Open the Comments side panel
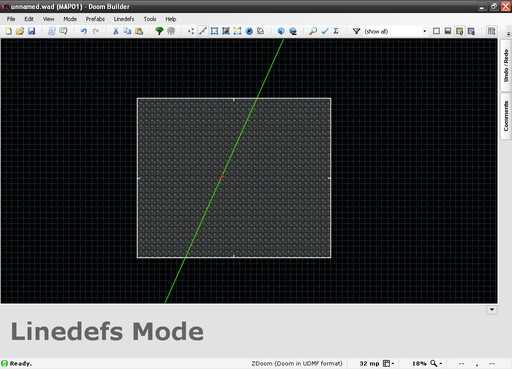Image resolution: width=512 pixels, height=369 pixels. [506, 116]
